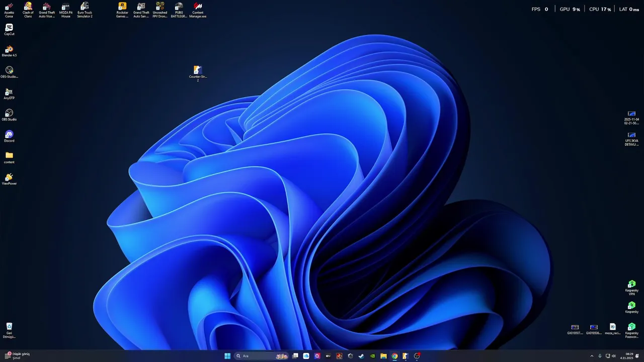Select the Uncrashed FPV Drone shortcut
Screen dimensions: 644x362
click(x=160, y=10)
